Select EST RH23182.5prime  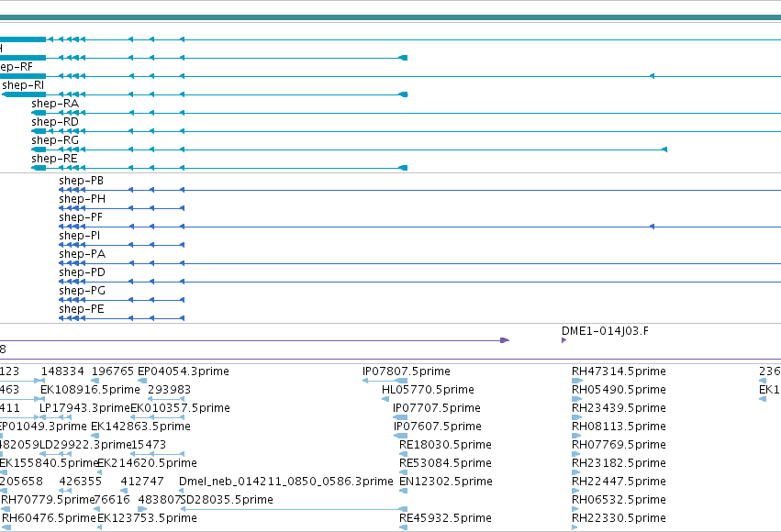619,463
